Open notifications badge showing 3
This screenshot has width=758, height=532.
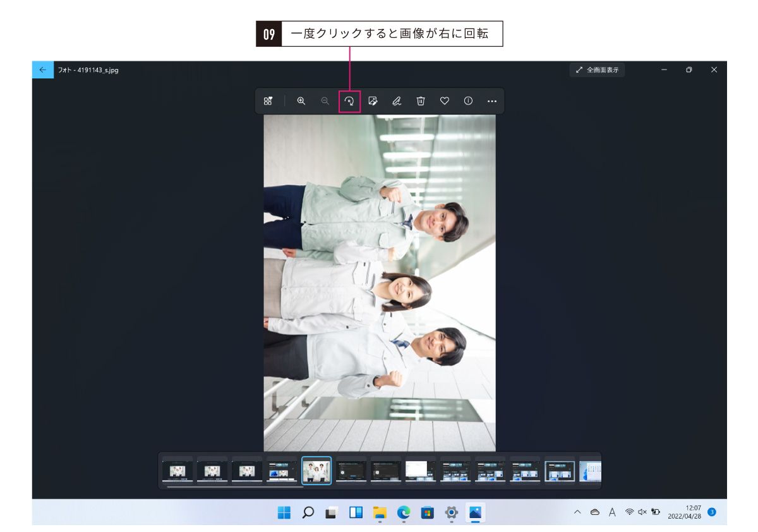(x=712, y=512)
